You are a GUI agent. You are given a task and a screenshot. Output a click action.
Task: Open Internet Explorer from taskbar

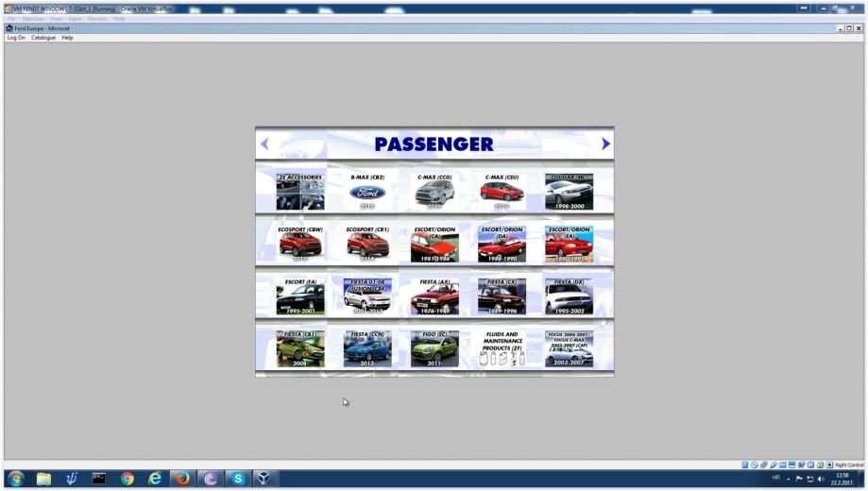click(155, 479)
